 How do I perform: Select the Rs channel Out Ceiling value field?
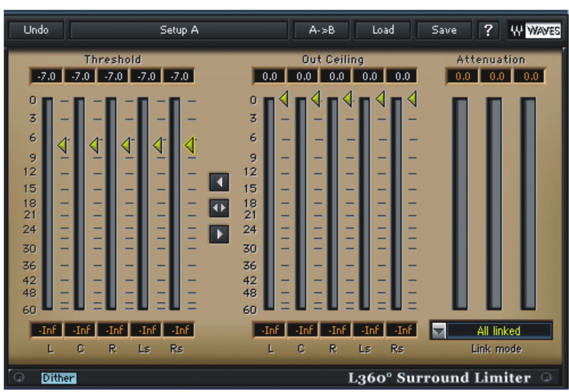click(x=402, y=76)
